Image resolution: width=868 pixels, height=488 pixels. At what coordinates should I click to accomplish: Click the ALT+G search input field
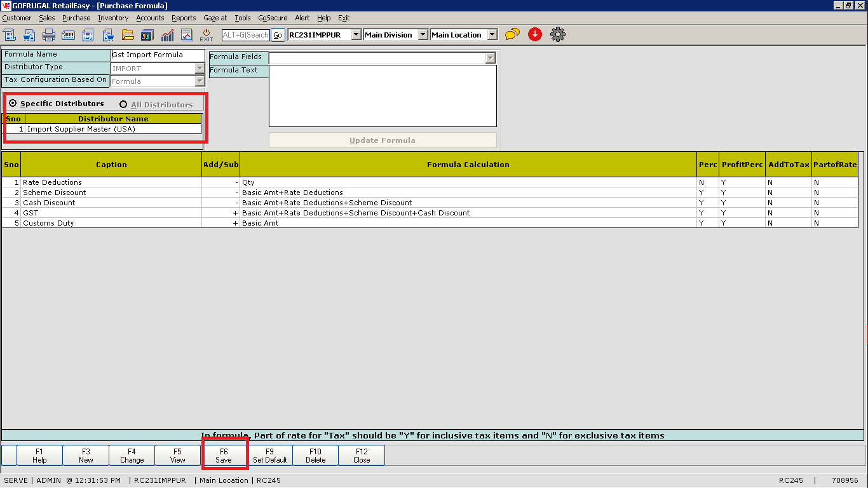(x=246, y=35)
